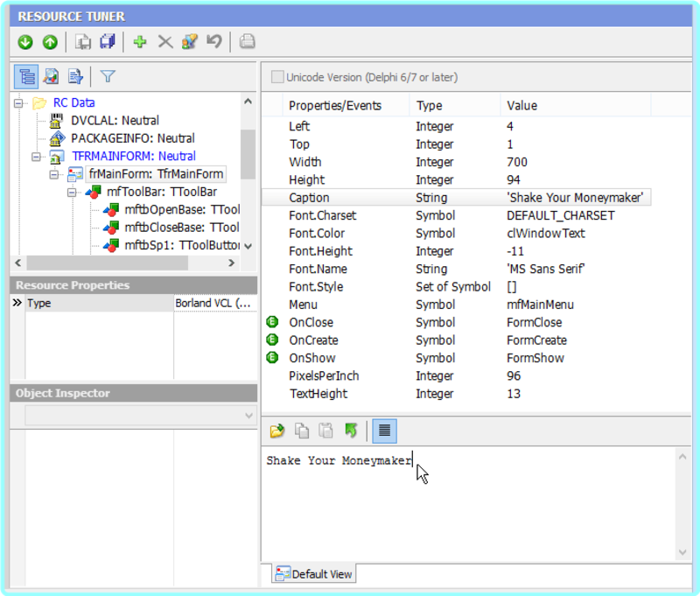The image size is (700, 596).
Task: Toggle the tree view mode icon
Action: point(26,77)
